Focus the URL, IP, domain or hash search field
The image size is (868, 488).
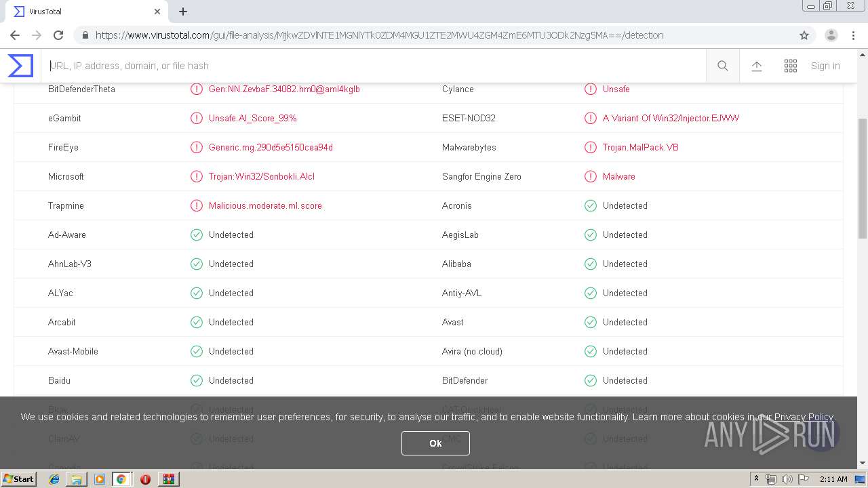(x=373, y=66)
